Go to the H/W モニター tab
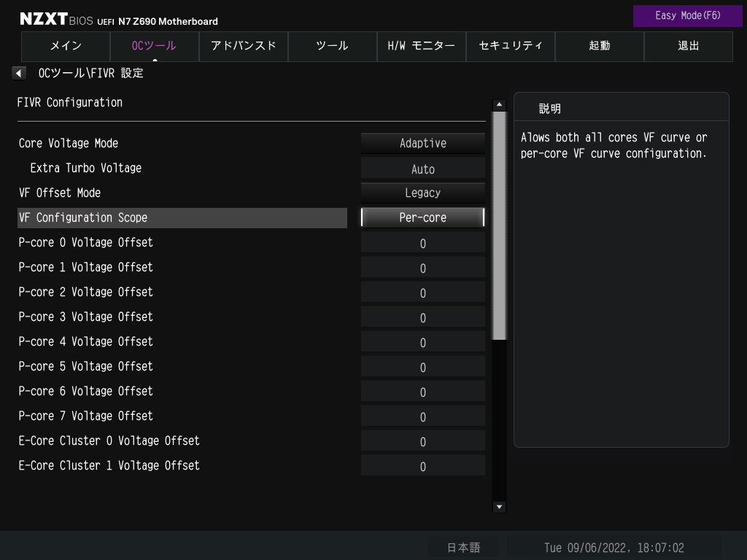The image size is (747, 560). 421,46
